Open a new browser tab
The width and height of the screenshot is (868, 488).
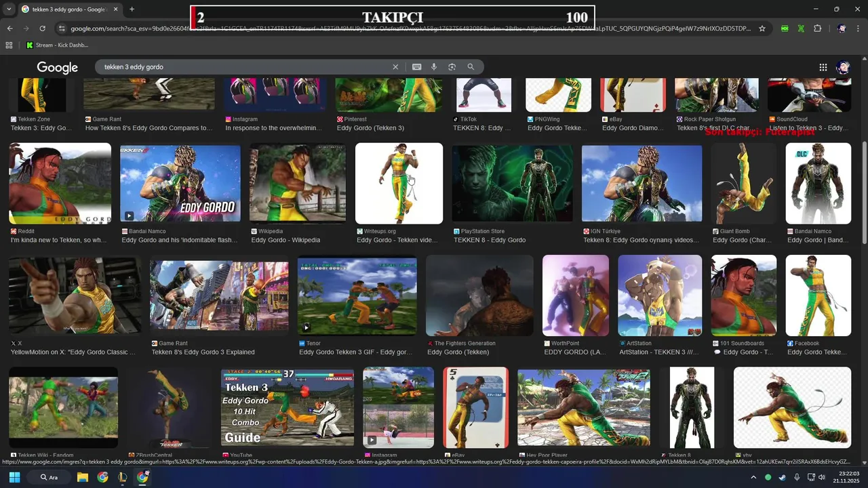[132, 9]
